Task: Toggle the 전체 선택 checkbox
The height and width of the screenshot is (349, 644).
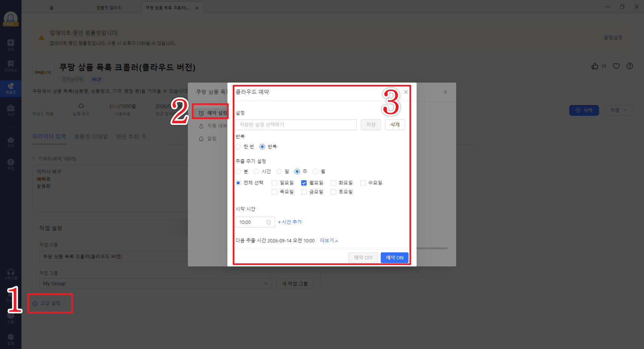Action: [238, 183]
